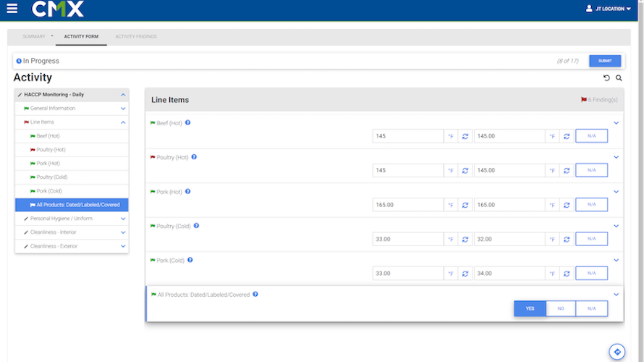
Task: Click the search magnifier icon
Action: coord(619,78)
